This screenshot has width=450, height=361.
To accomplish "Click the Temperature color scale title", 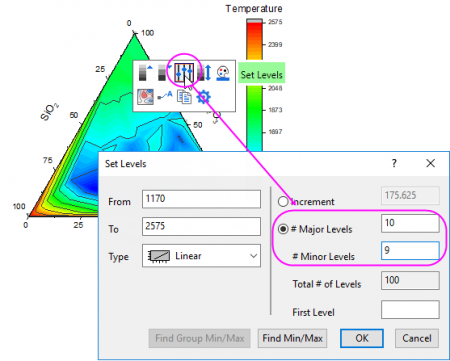I will [x=254, y=9].
